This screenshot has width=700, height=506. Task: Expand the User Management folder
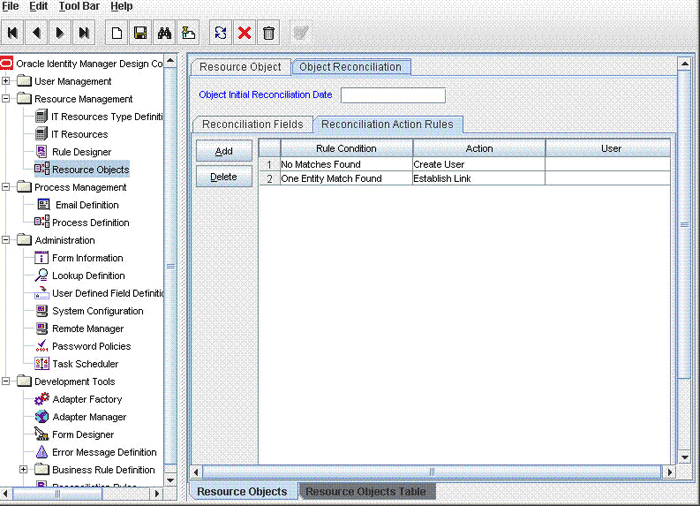pyautogui.click(x=6, y=81)
